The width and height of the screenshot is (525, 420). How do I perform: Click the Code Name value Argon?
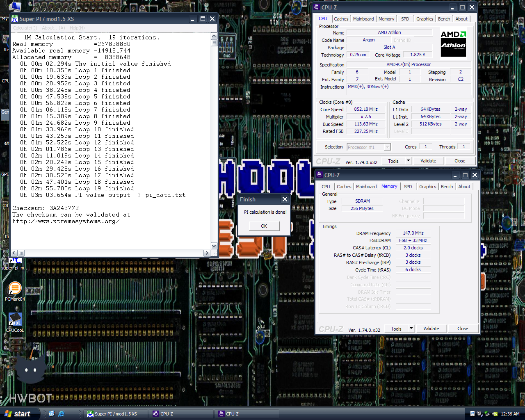pyautogui.click(x=369, y=40)
